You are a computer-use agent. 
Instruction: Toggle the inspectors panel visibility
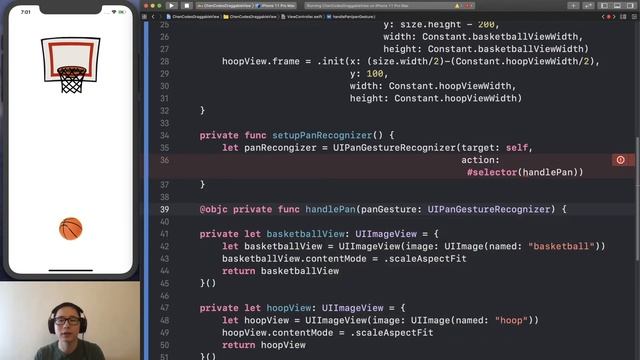(630, 6)
